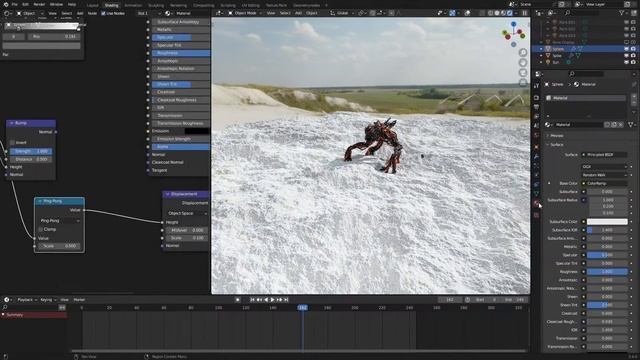Open the Texture properties tab icon

pyautogui.click(x=536, y=215)
